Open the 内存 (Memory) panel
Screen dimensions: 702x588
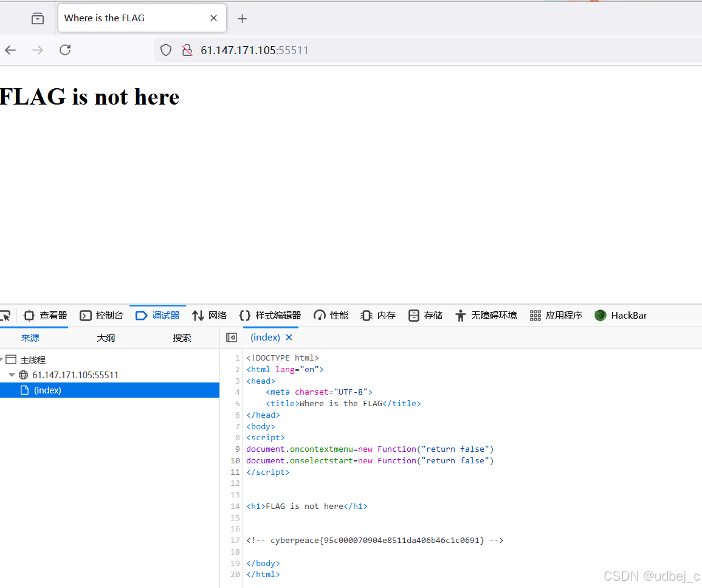pos(378,315)
